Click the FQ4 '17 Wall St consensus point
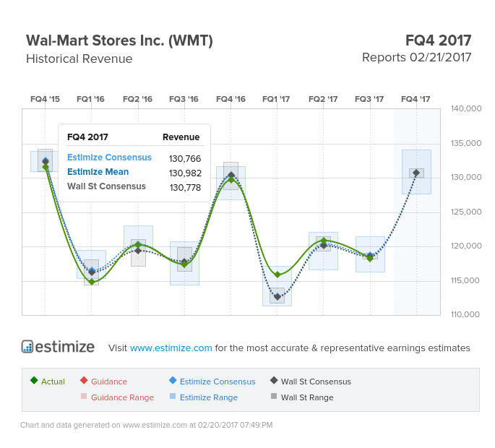495x448 pixels. coord(416,173)
